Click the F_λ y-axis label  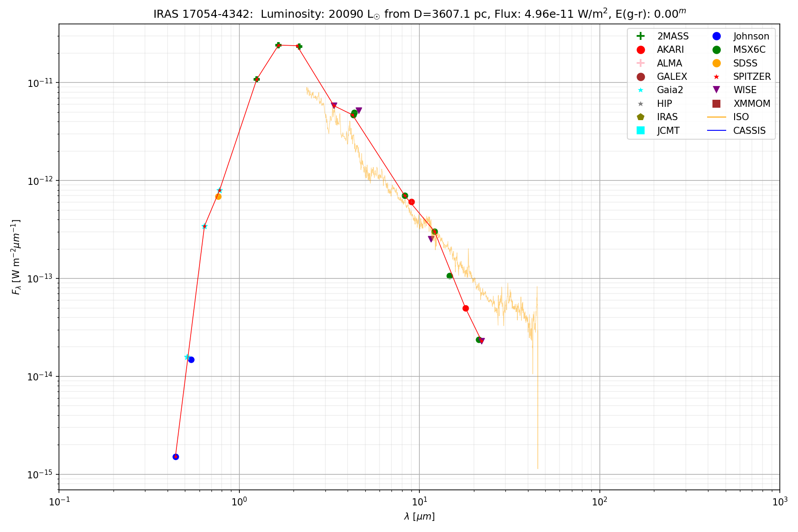[x=16, y=257]
